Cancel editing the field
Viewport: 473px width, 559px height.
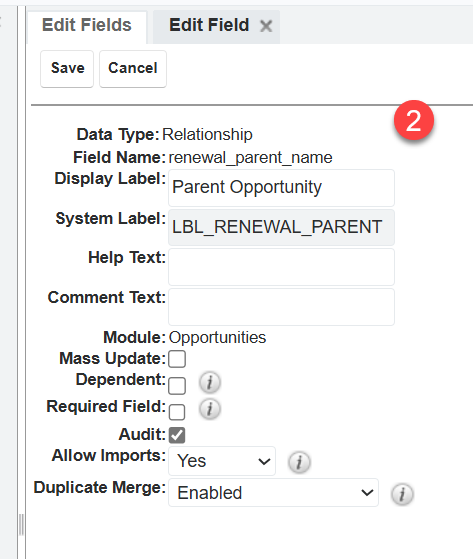(133, 68)
